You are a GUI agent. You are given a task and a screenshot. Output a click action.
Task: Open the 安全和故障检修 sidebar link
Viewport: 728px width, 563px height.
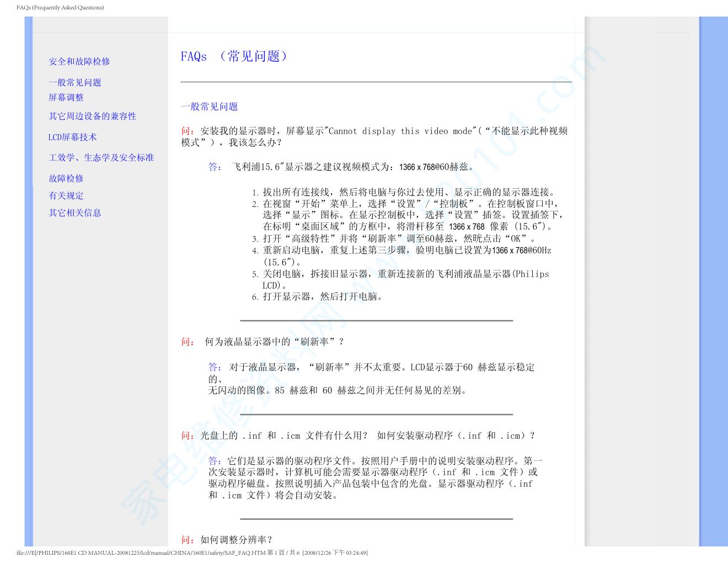click(x=79, y=61)
